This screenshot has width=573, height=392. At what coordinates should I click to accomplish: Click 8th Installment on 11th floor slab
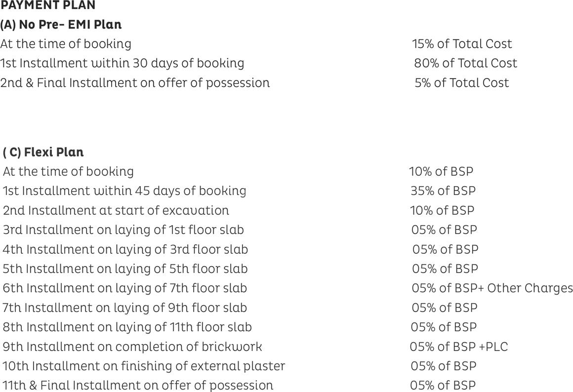(x=127, y=327)
